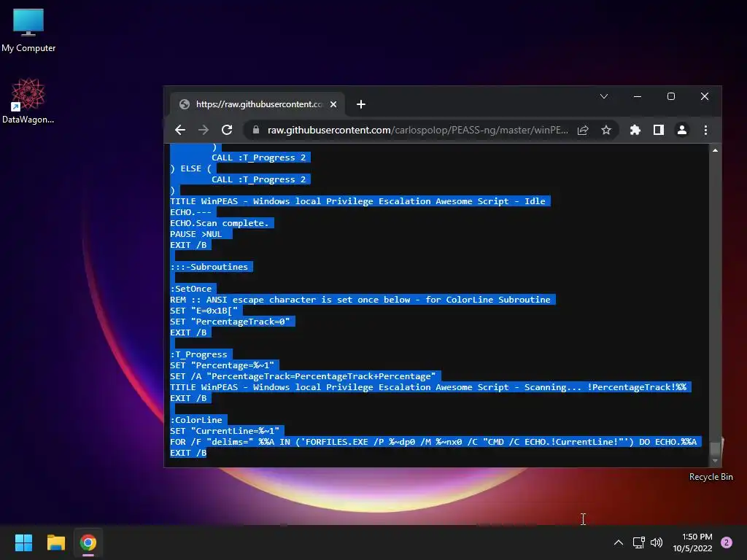This screenshot has height=560, width=747.
Task: Click the 'SET "Percentage=%~1"' line
Action: coord(222,365)
